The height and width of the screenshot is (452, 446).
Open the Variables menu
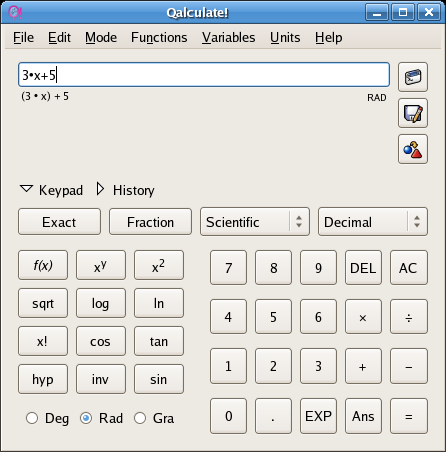tap(229, 37)
